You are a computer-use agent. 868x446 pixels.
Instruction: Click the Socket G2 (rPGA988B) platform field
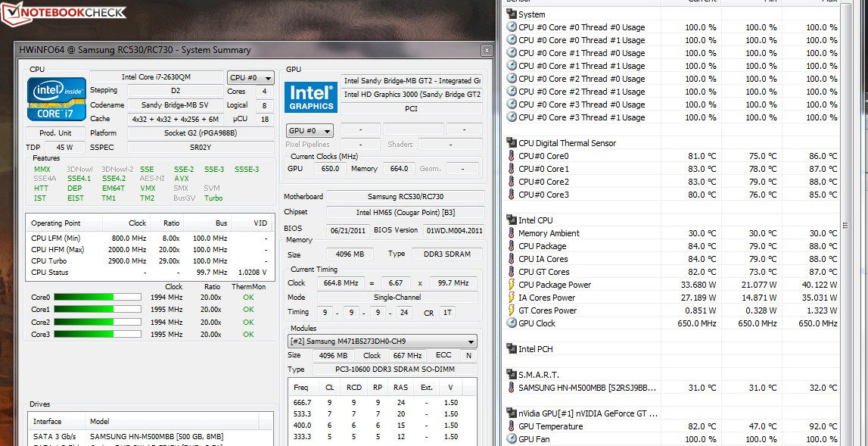coord(201,133)
